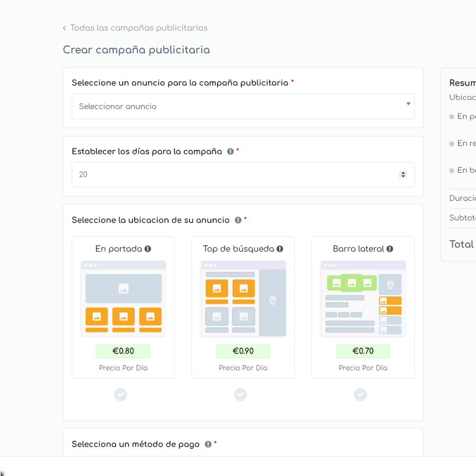
Task: Click the Top de búsqueda info icon
Action: 280,249
